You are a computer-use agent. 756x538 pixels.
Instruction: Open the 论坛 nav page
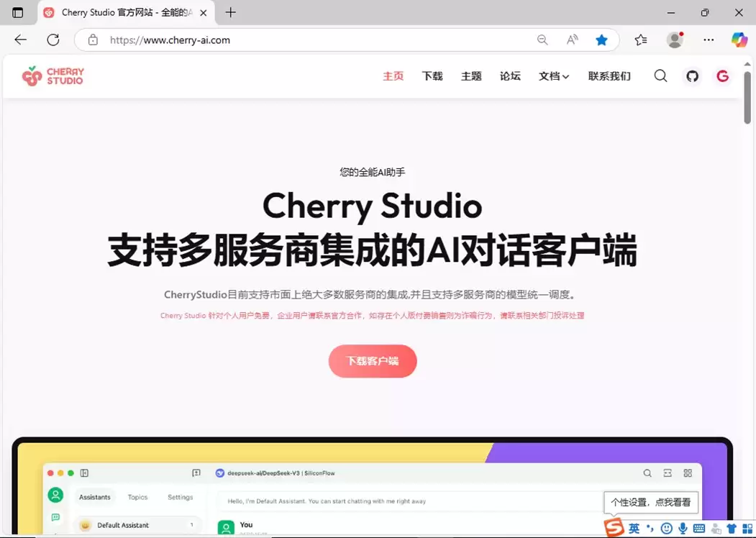tap(510, 76)
